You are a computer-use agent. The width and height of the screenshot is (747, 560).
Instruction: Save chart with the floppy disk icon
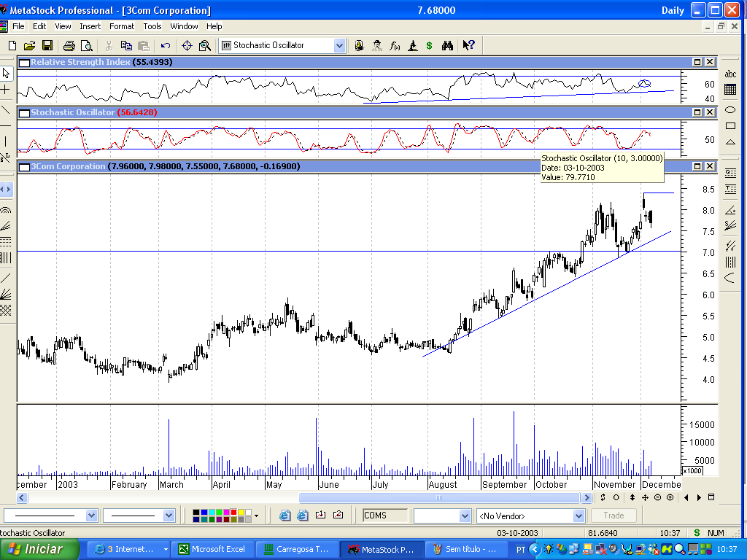point(47,46)
